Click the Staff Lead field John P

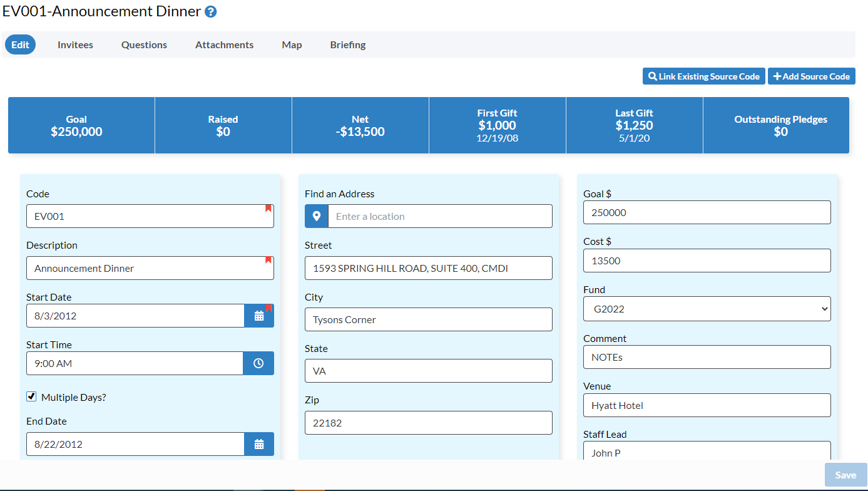(x=707, y=451)
